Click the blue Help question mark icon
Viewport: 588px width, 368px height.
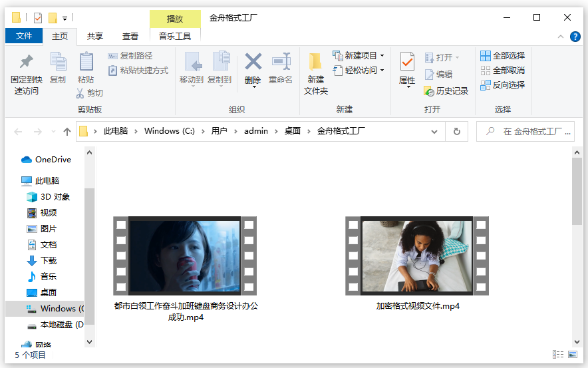coord(575,37)
